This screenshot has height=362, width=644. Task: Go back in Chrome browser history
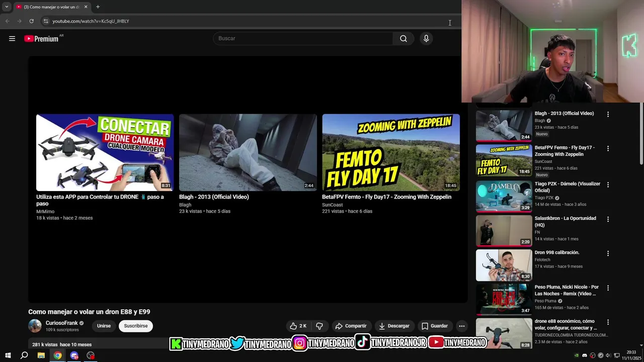7,21
